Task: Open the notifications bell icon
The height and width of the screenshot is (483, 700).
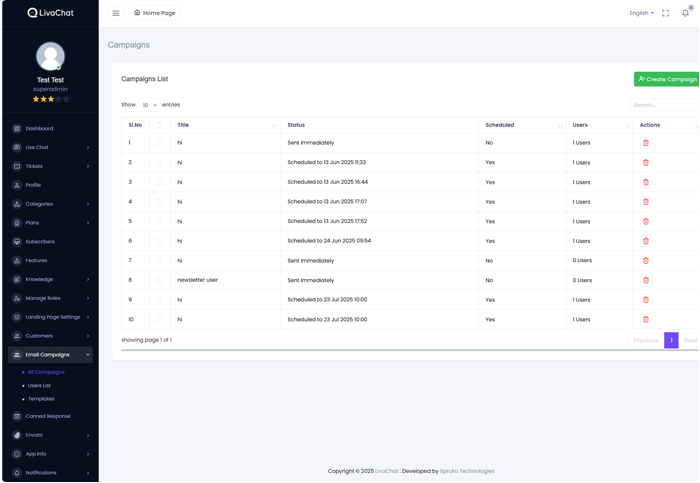Action: (685, 13)
